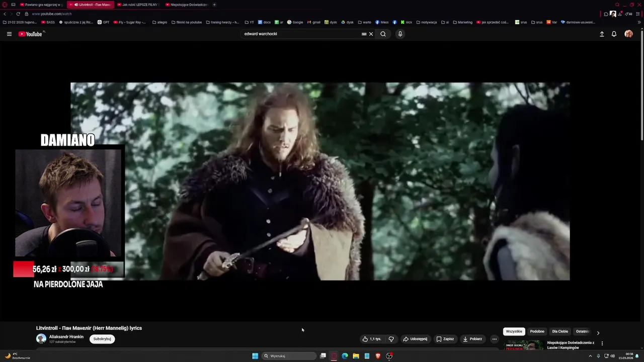
Task: Open the YouTube hamburger guide menu
Action: click(x=9, y=34)
